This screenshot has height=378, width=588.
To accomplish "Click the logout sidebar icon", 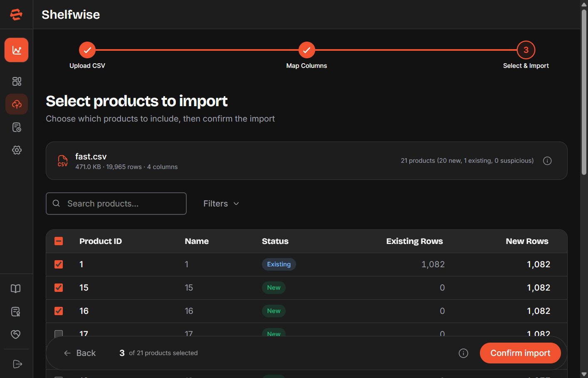I will (x=17, y=364).
